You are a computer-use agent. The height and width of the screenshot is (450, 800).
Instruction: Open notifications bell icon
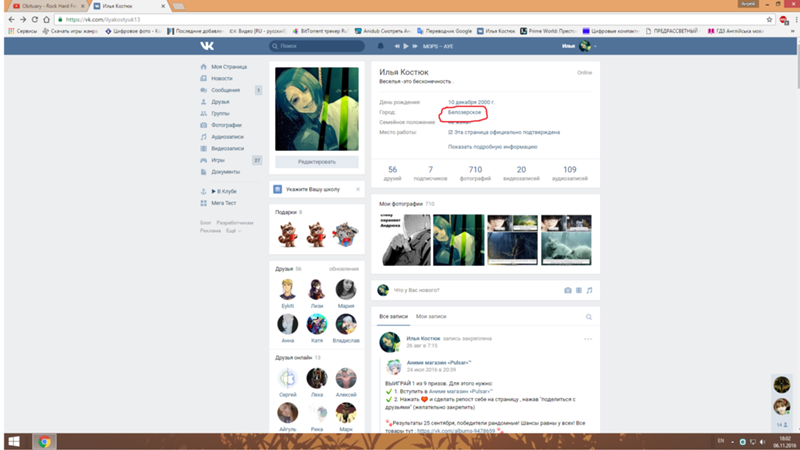381,46
